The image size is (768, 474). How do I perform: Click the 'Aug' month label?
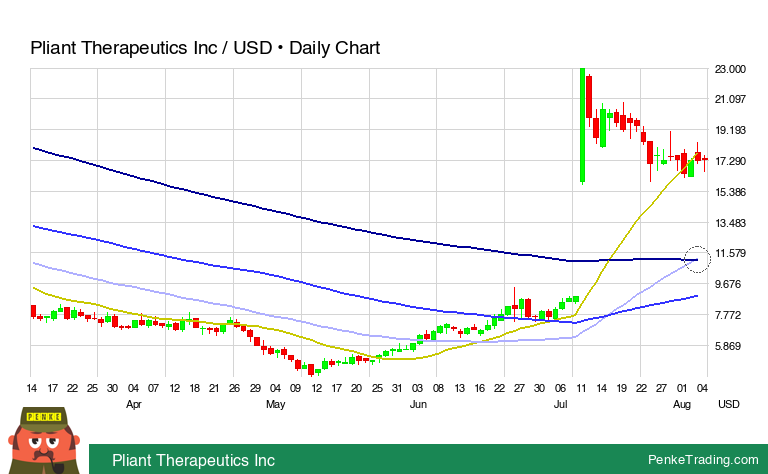tap(682, 404)
